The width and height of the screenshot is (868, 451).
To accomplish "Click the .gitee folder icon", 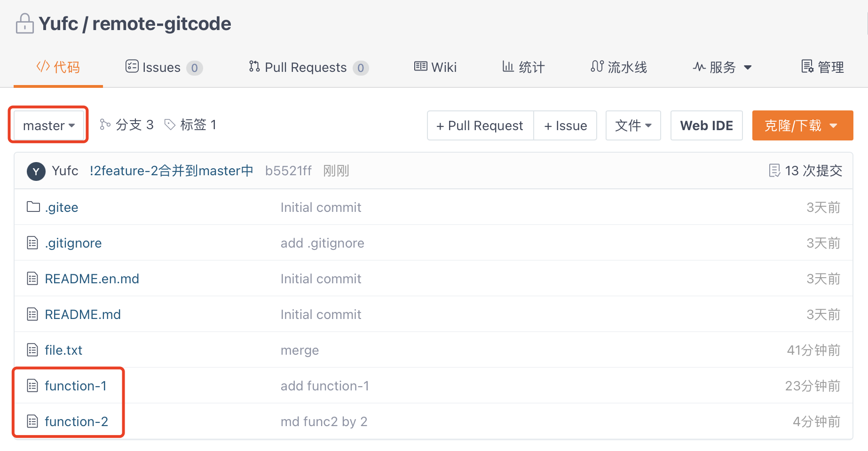I will pos(33,207).
